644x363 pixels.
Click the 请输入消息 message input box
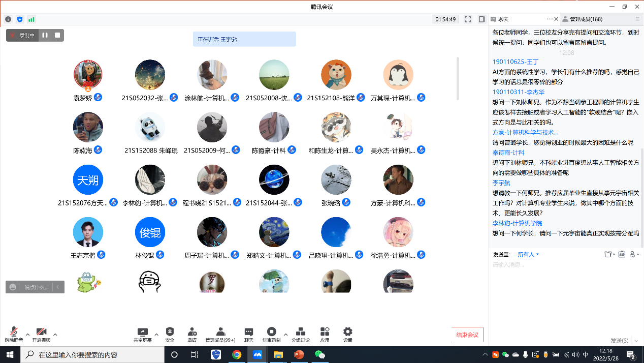click(564, 285)
